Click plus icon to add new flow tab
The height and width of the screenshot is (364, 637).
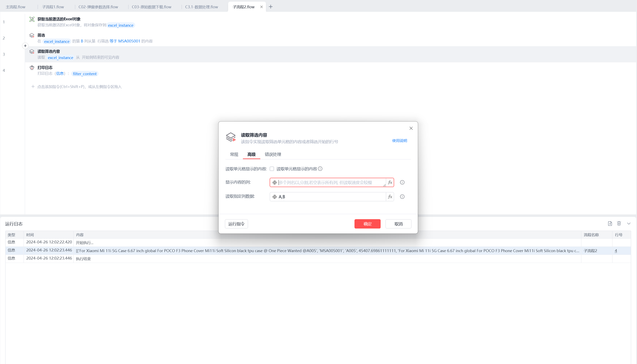[x=270, y=7]
